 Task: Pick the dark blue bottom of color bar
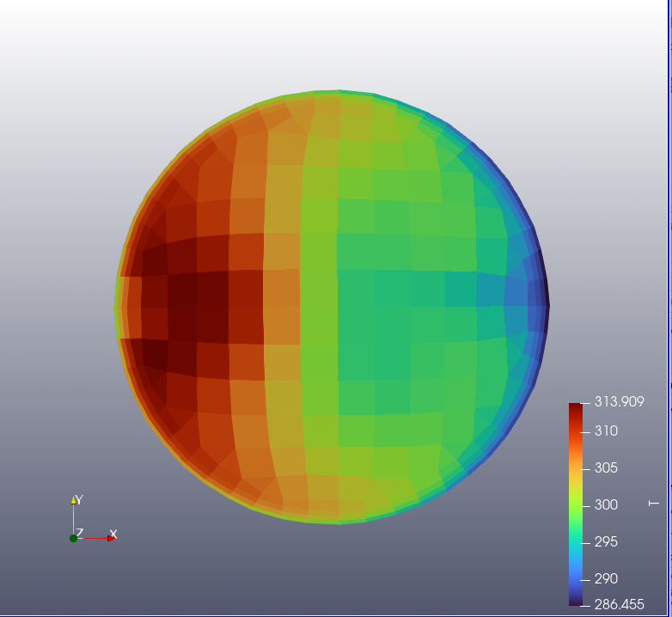(575, 600)
